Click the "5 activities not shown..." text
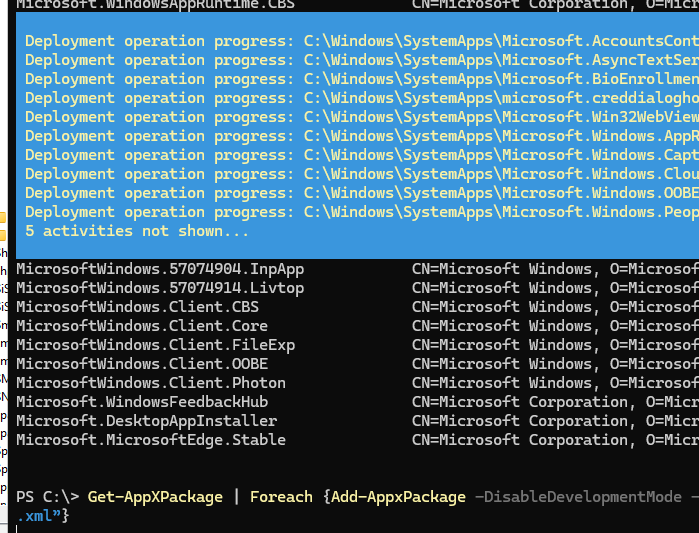 (x=137, y=231)
